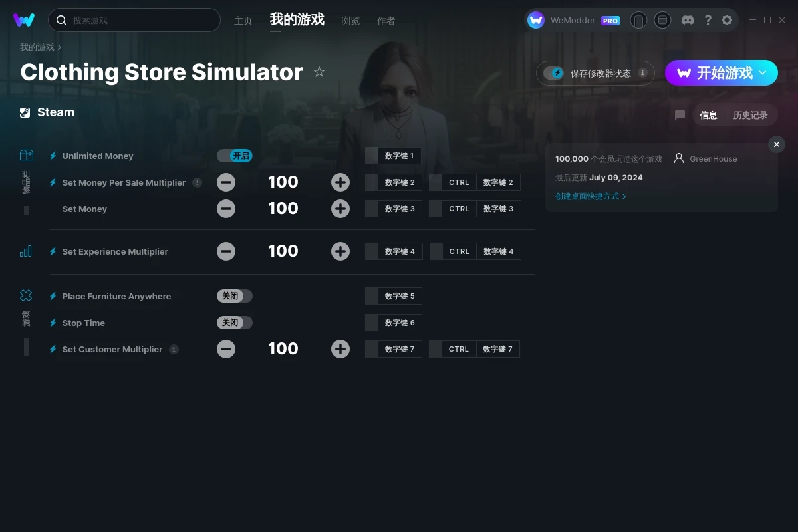Toggle 保存修改器状态 switch
This screenshot has width=798, height=532.
(x=553, y=73)
